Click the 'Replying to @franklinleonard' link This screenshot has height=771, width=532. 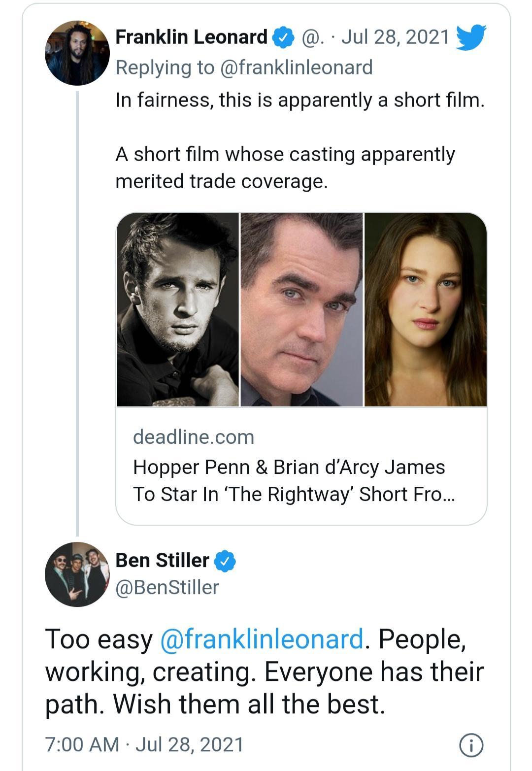click(x=244, y=67)
